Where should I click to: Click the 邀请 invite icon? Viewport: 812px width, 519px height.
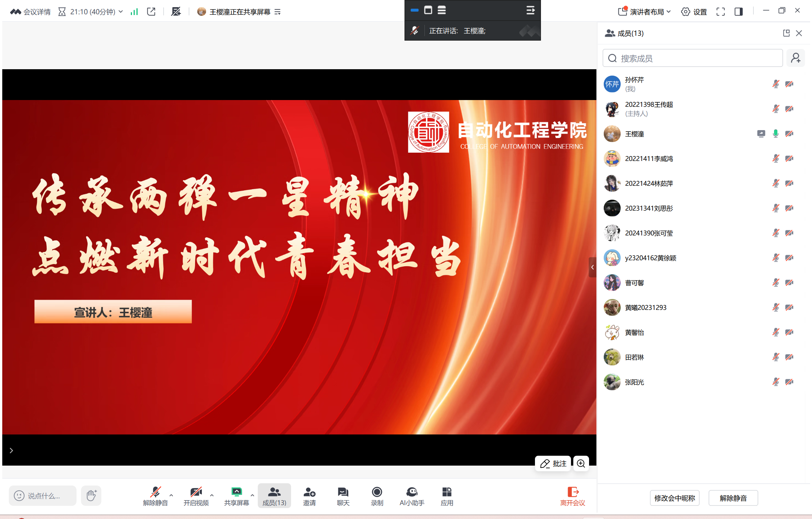point(309,496)
